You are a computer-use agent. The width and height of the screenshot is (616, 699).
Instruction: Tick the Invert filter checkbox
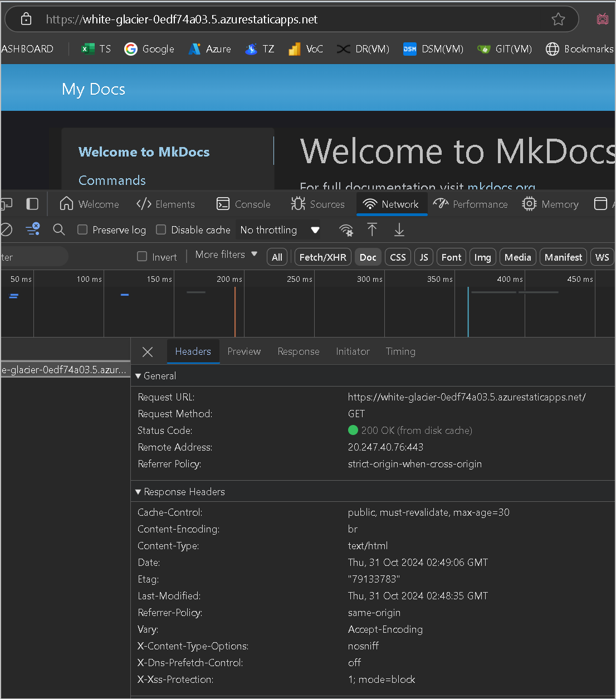[x=142, y=256]
